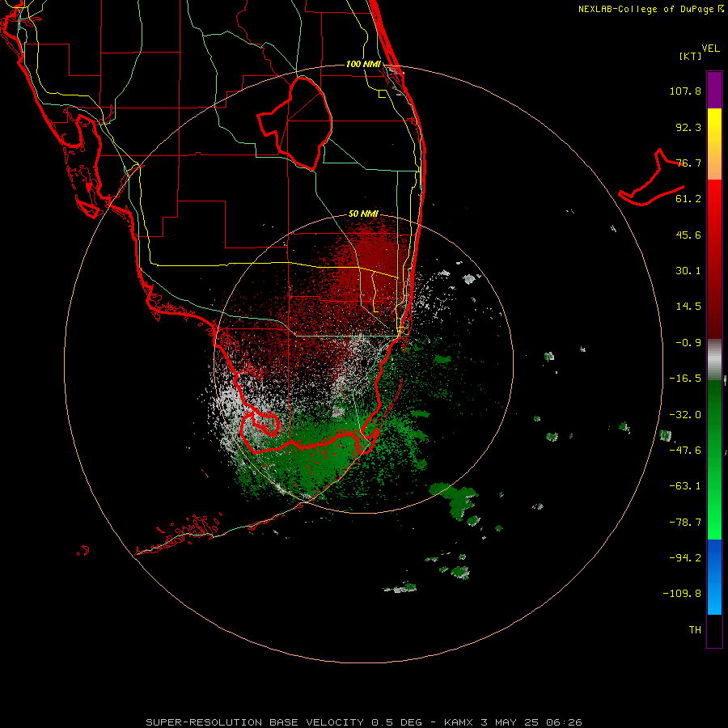
Task: Click the -109.8 legend value
Action: (682, 594)
